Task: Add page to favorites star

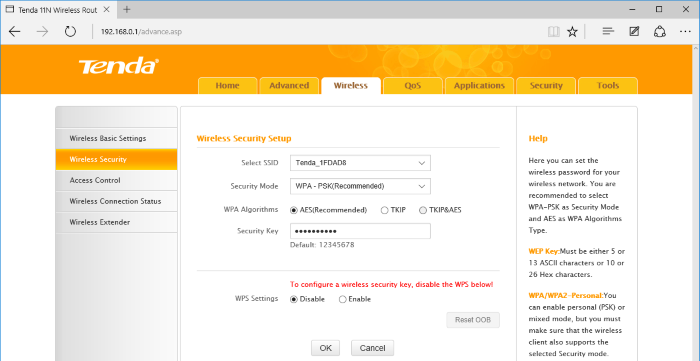Action: (x=572, y=32)
